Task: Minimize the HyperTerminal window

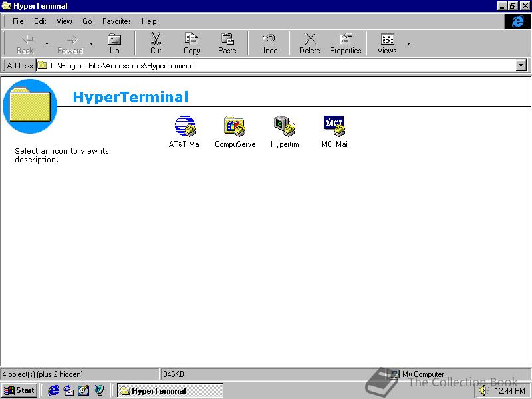Action: 502,6
